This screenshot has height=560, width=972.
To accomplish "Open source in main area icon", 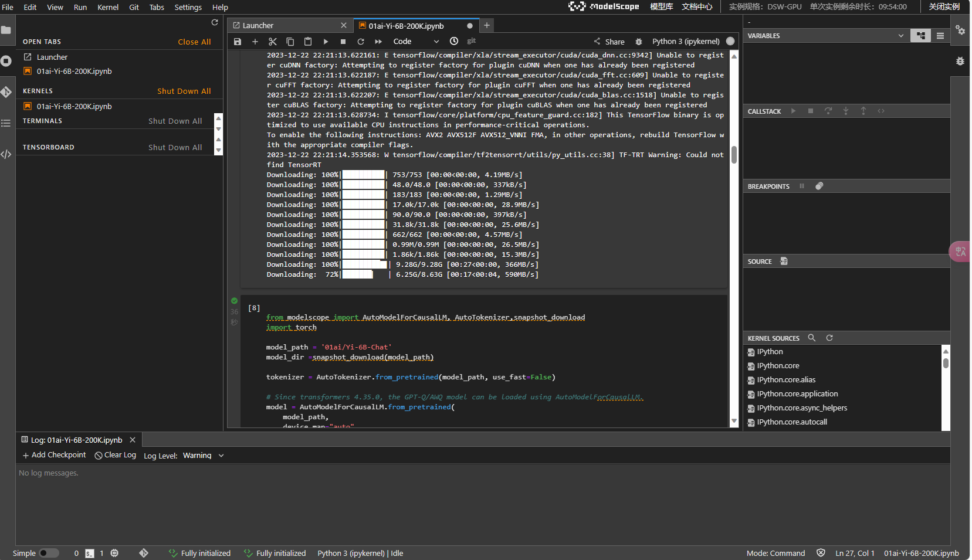I will click(x=784, y=261).
